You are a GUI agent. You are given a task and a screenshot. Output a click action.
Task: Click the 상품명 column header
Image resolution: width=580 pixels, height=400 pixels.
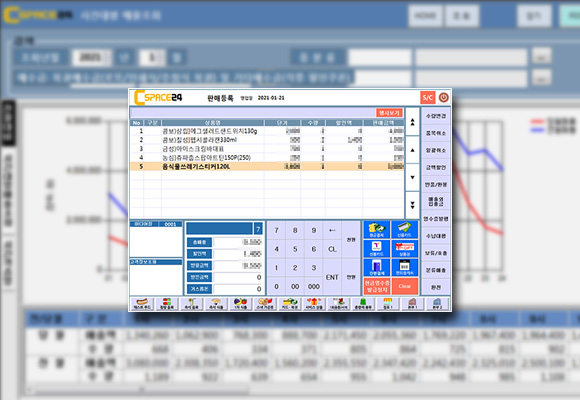213,122
